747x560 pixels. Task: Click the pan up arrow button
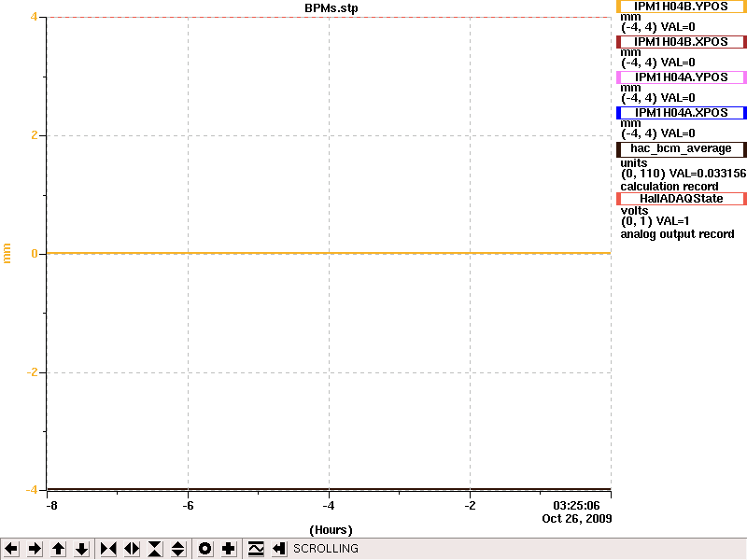pos(59,549)
